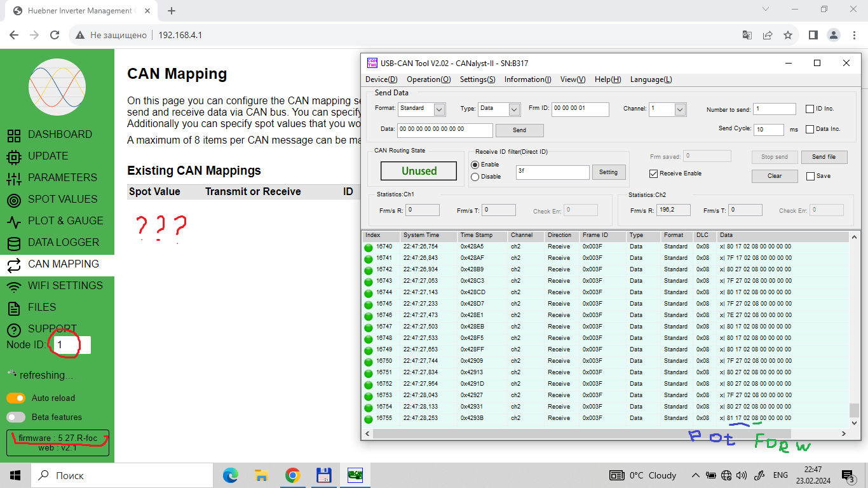Click the WiFi Settings signal icon
868x488 pixels.
pos(14,286)
